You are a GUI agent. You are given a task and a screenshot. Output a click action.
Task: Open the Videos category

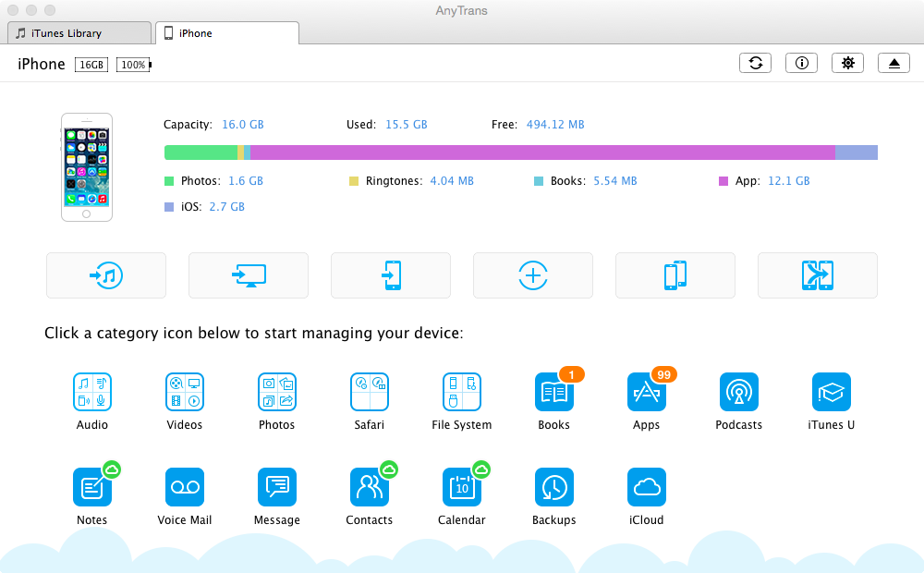[x=185, y=392]
